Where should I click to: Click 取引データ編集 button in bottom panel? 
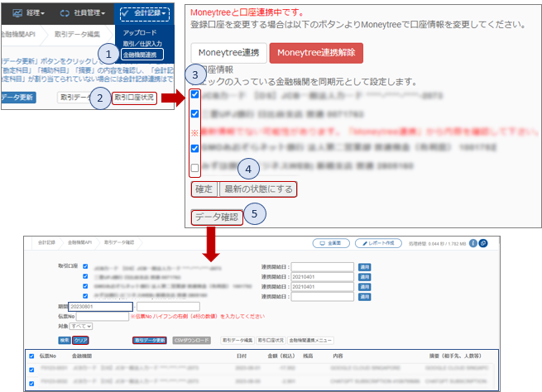[x=237, y=340]
